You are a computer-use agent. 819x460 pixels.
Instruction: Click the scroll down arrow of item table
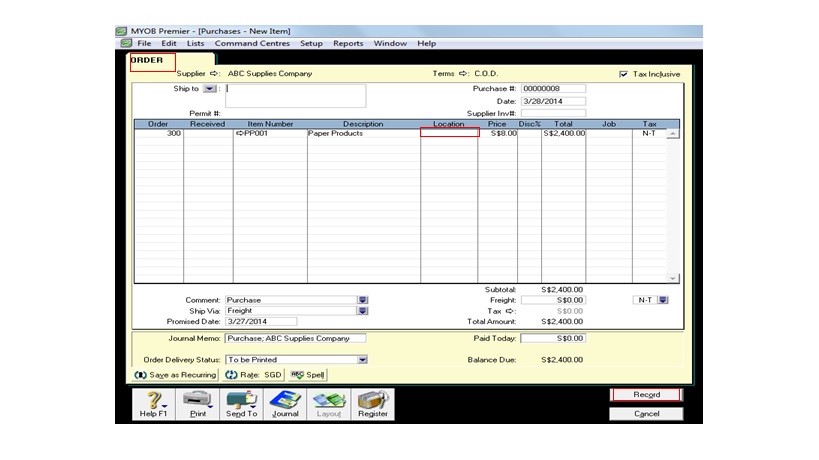(673, 278)
